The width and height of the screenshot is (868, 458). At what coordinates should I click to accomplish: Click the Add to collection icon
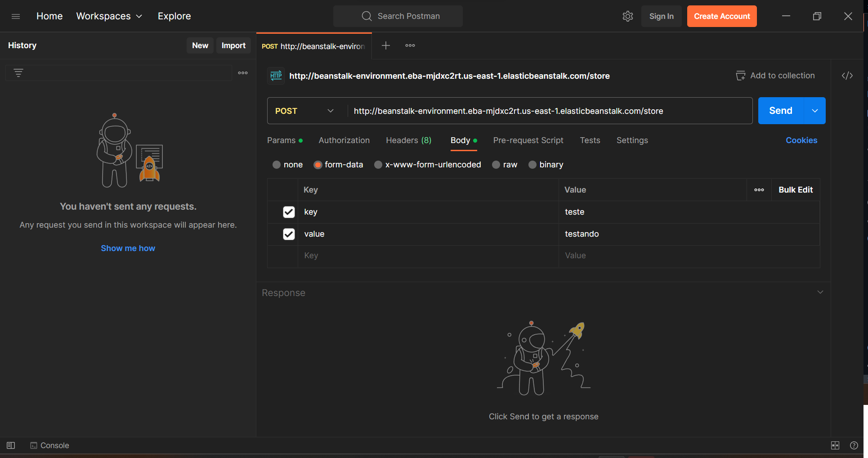pyautogui.click(x=740, y=76)
